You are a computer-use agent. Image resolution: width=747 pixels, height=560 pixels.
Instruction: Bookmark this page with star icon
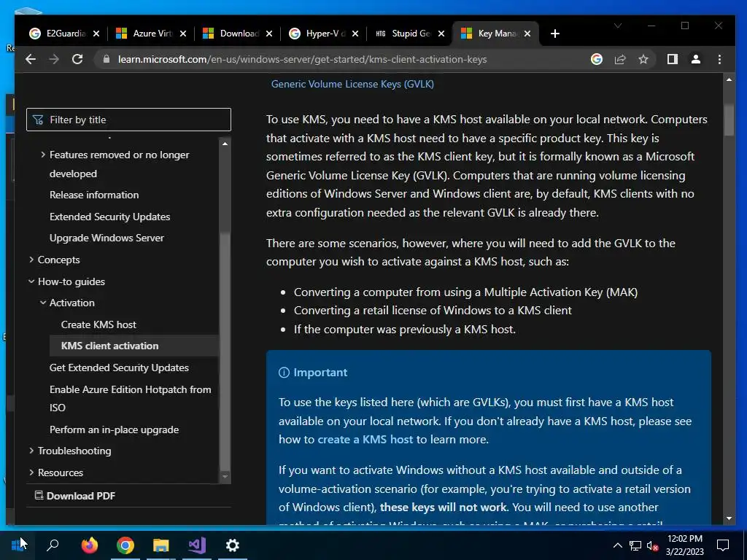pos(643,59)
